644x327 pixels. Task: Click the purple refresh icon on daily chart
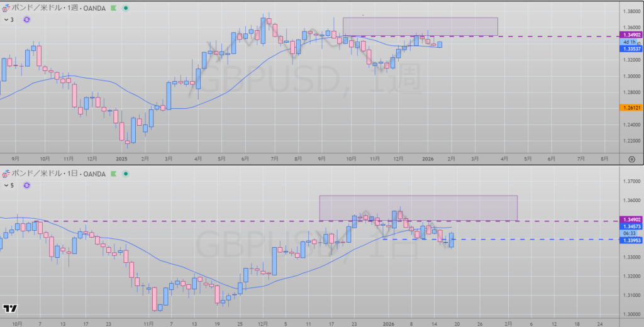point(27,185)
